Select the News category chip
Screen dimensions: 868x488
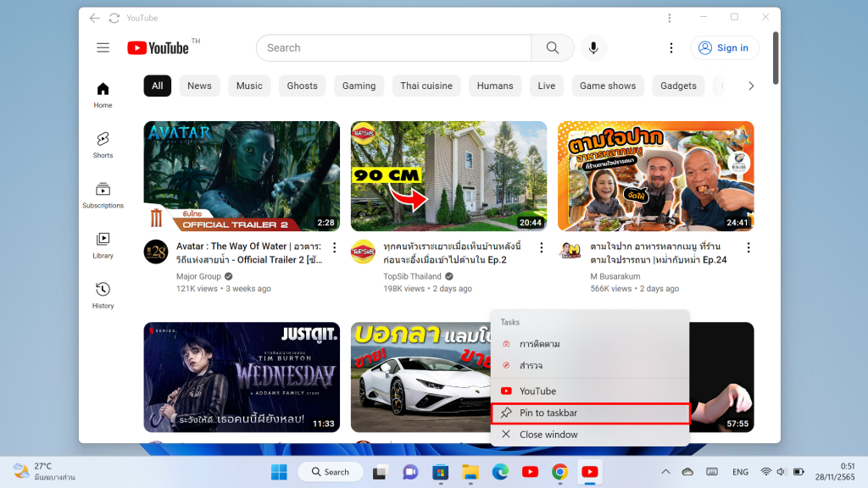tap(199, 86)
